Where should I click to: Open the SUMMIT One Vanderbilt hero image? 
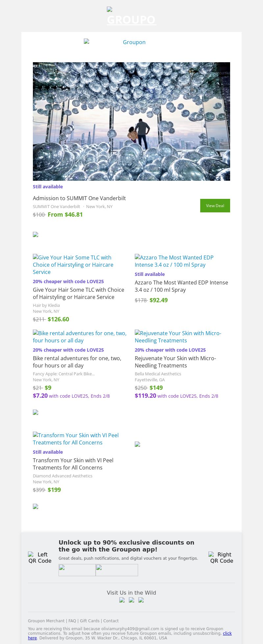(131, 121)
